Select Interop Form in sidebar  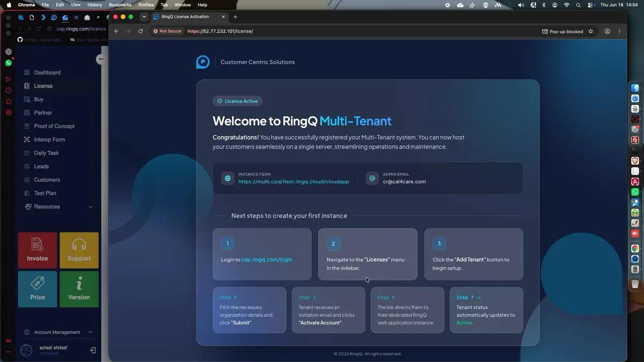[49, 139]
